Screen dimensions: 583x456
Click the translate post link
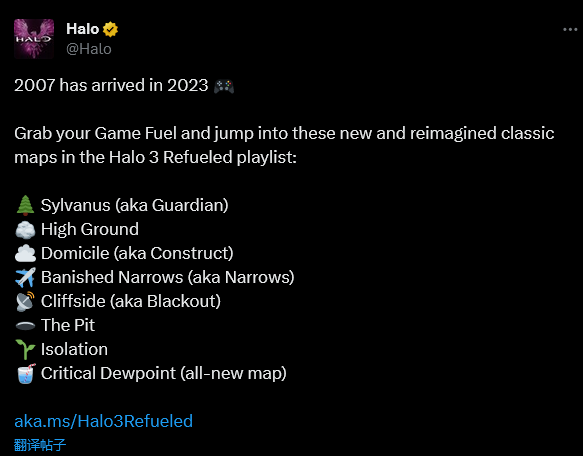(40, 444)
